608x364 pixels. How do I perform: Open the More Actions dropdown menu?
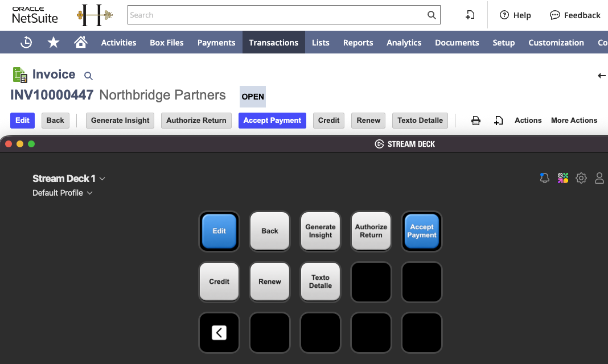click(574, 121)
